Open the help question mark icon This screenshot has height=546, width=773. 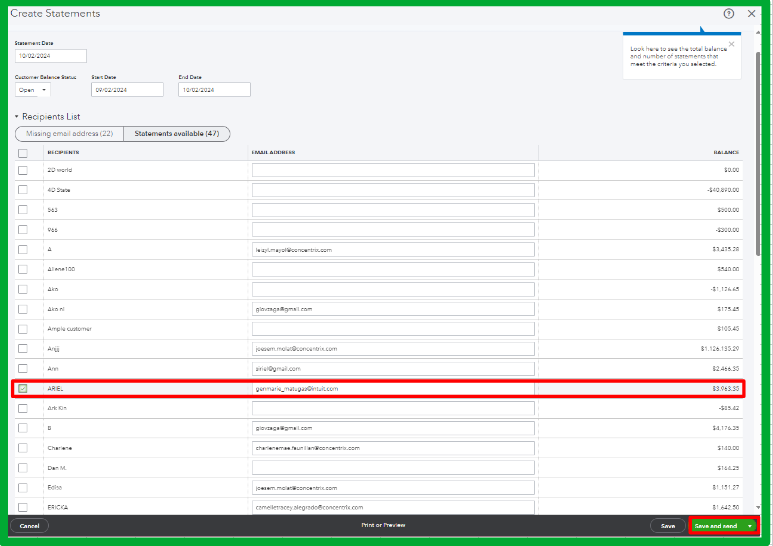pyautogui.click(x=729, y=14)
